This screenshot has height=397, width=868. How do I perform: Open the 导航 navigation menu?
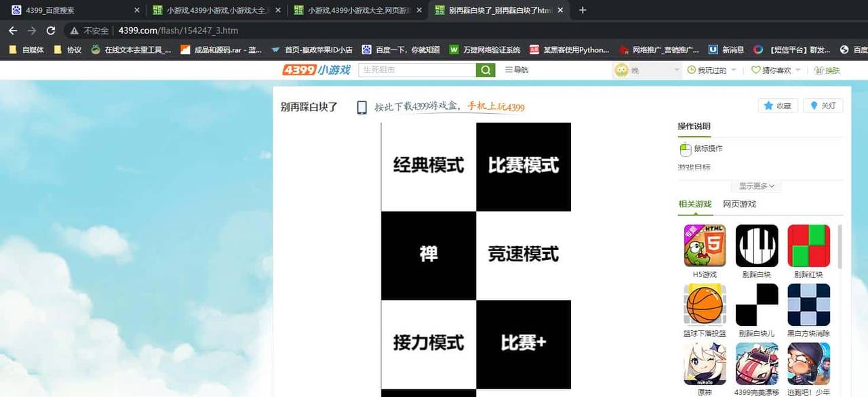[x=516, y=69]
